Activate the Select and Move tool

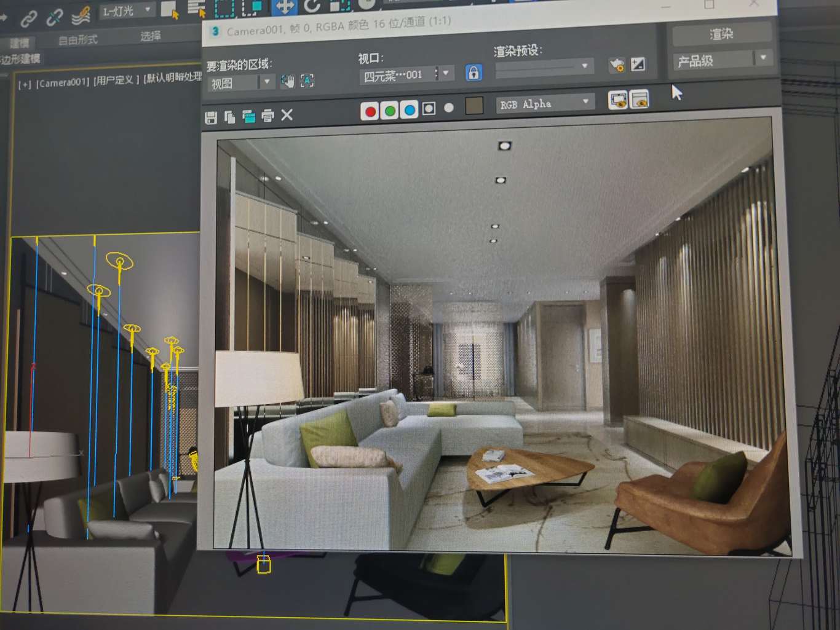click(x=283, y=6)
